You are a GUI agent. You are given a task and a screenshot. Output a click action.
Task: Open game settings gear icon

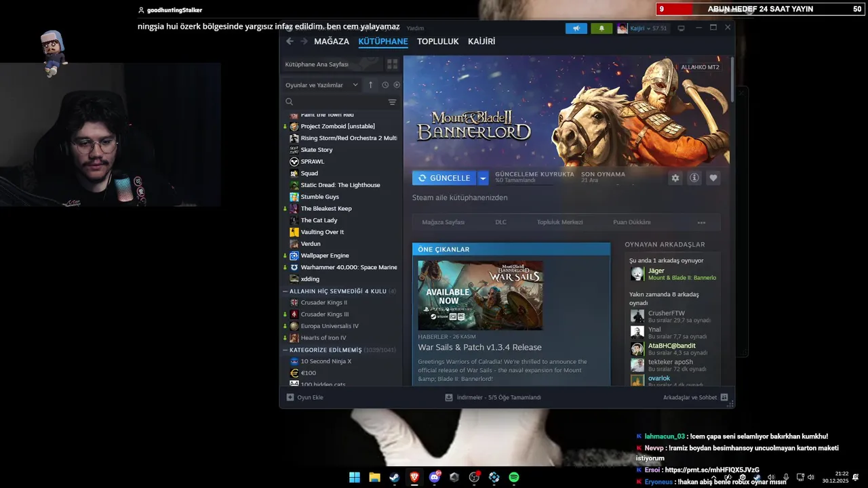pyautogui.click(x=675, y=178)
